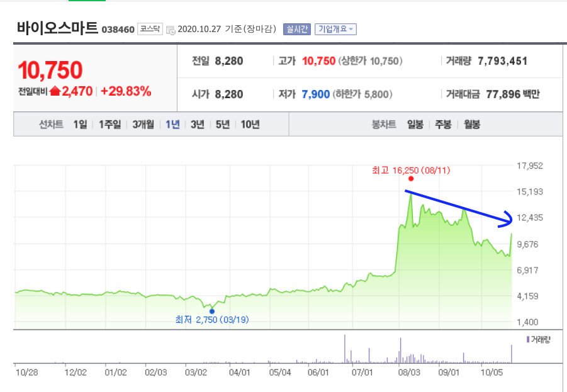Select the 1주일 line chart tab
Image resolution: width=567 pixels, height=392 pixels.
110,125
